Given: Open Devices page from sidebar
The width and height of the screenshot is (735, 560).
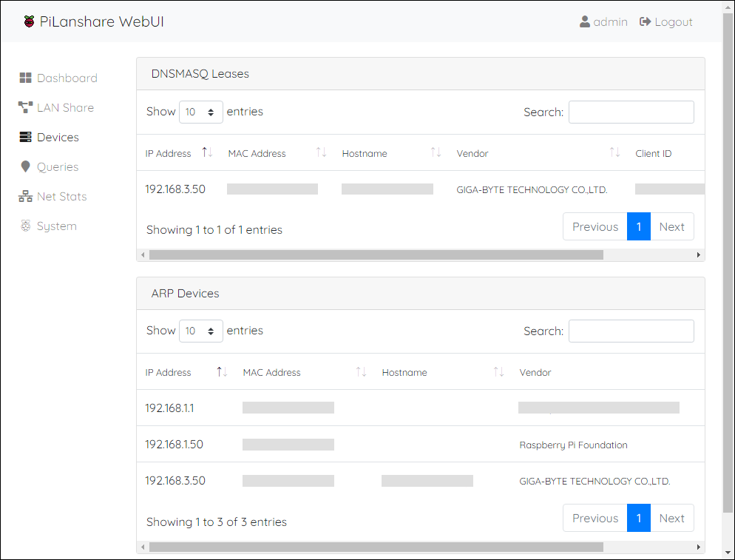Looking at the screenshot, I should (x=49, y=137).
